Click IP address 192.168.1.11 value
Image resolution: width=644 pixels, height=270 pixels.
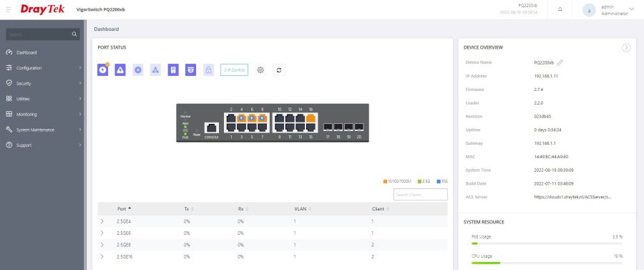pos(546,76)
